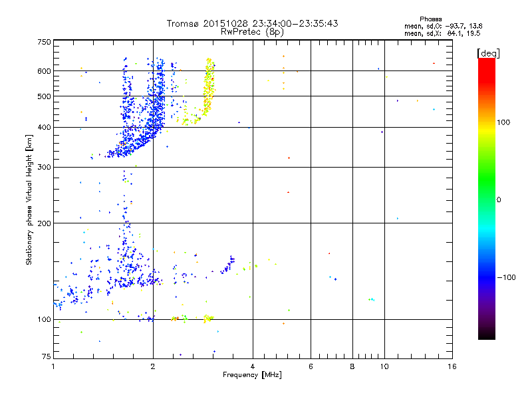The width and height of the screenshot is (532, 399).
Task: Click the "Stationary phase Virtual Height [km]" axis title
Action: (x=29, y=200)
